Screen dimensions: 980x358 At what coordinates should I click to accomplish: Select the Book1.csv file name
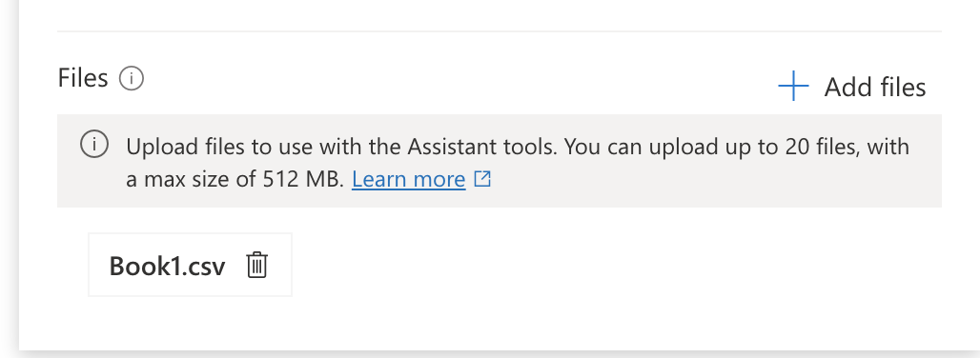(167, 267)
